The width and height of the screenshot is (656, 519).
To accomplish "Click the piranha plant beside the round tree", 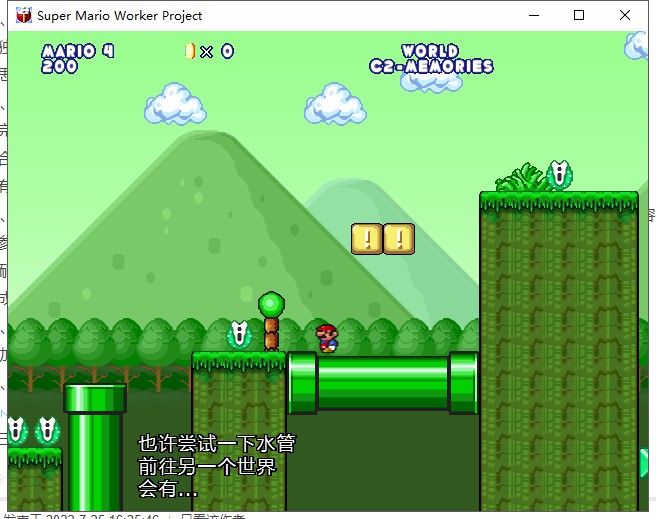I will (239, 334).
